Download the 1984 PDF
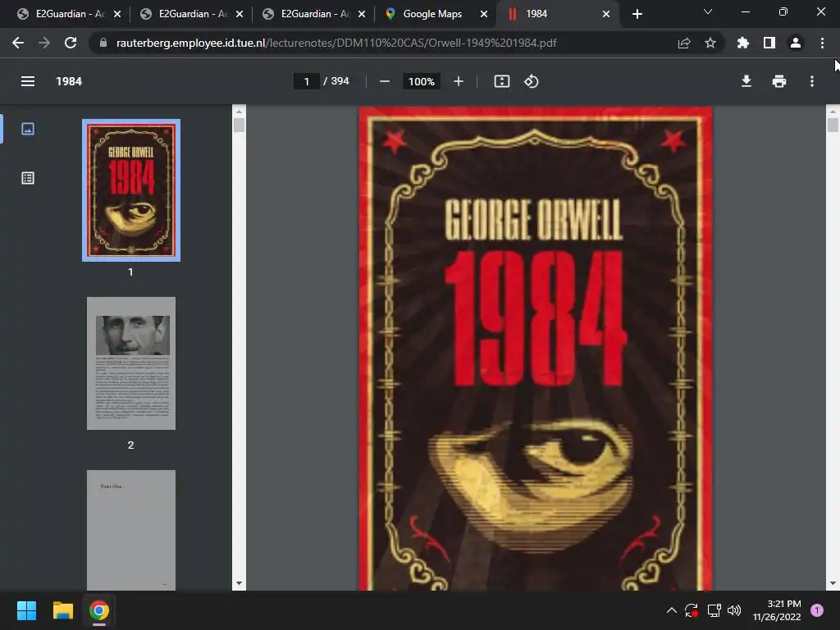Image resolution: width=840 pixels, height=630 pixels. pos(746,81)
